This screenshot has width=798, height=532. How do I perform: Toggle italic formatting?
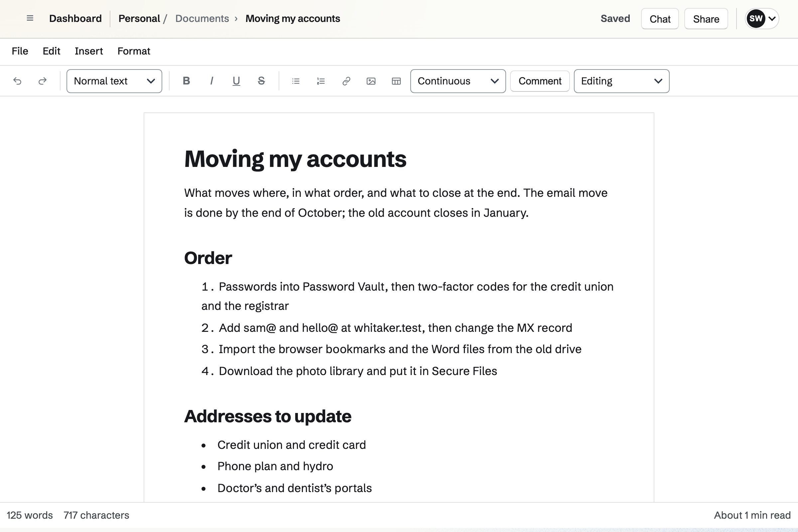click(211, 81)
